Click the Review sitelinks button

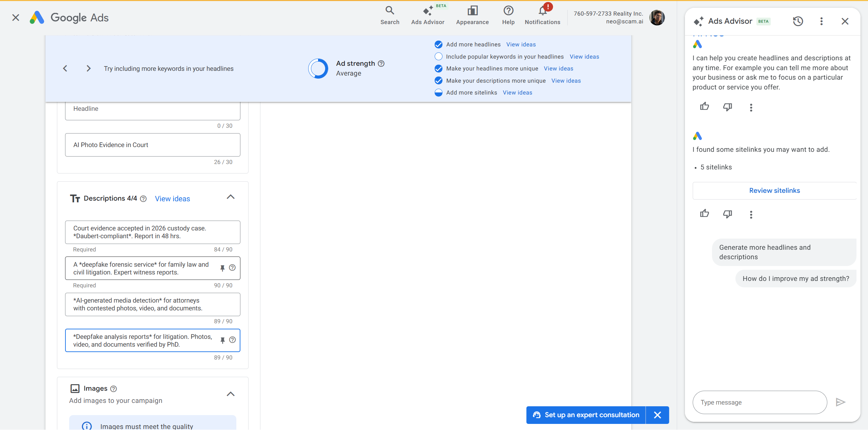[x=774, y=190]
